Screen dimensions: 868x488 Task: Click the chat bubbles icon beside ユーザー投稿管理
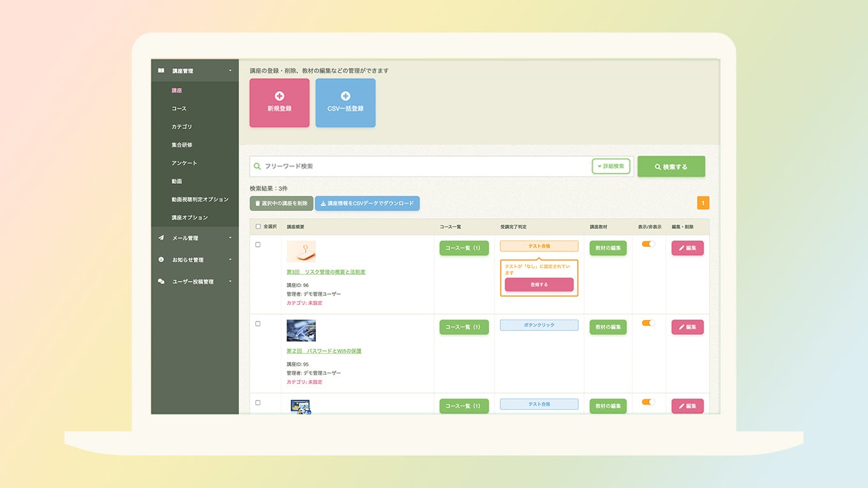point(161,281)
